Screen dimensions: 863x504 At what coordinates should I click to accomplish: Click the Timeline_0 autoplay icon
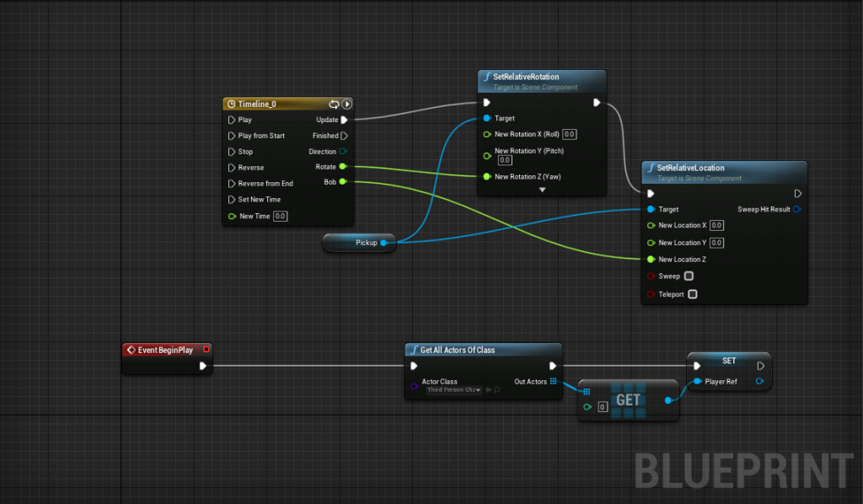click(x=346, y=104)
